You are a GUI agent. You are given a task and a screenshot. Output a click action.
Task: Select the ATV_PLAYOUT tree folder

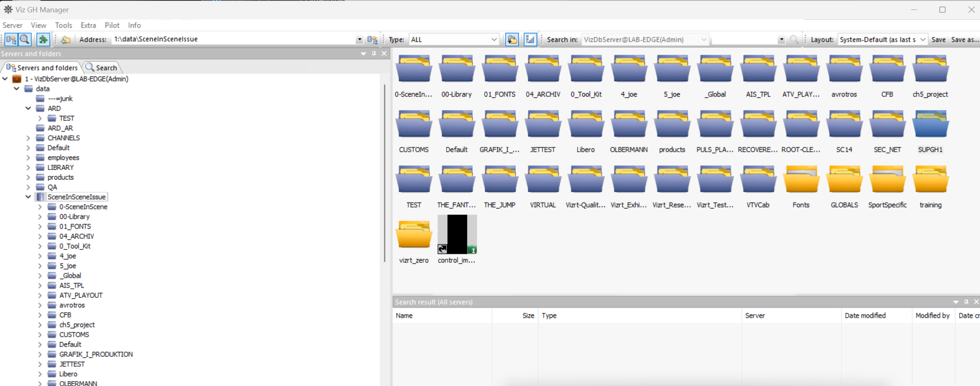pos(81,295)
